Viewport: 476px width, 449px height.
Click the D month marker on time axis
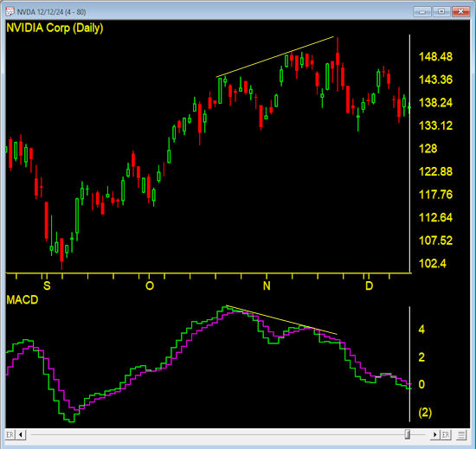(369, 285)
